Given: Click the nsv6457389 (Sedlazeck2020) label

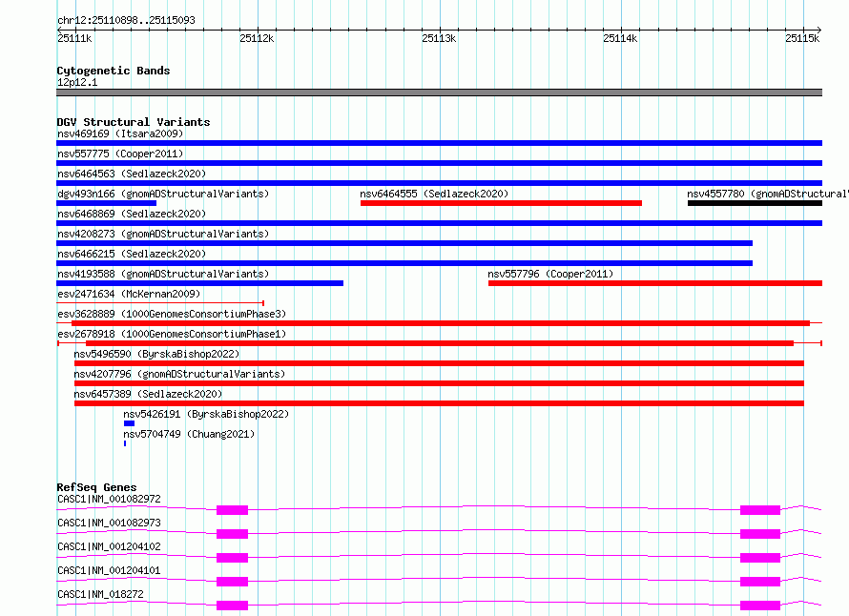Looking at the screenshot, I should pos(148,394).
